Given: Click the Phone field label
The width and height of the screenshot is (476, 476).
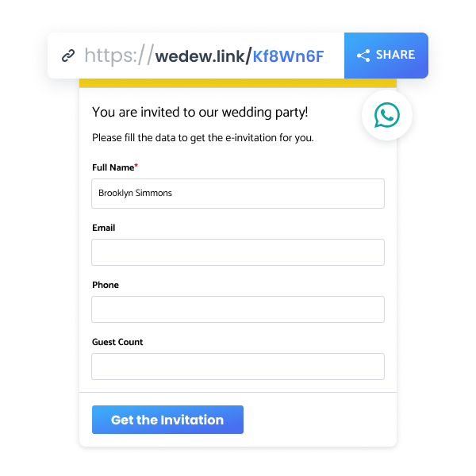Looking at the screenshot, I should 106,285.
